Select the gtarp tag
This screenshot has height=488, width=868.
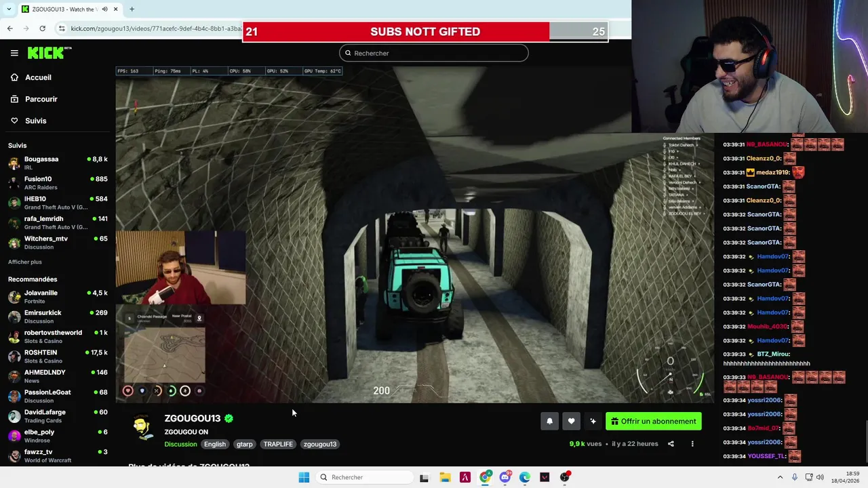pos(244,444)
